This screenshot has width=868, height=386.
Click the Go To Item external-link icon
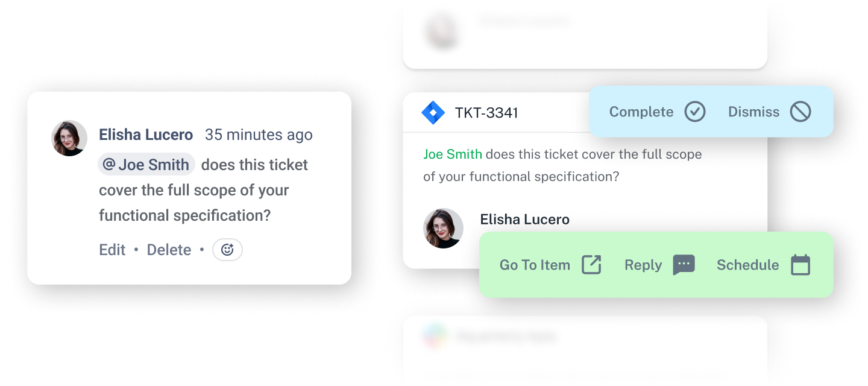(x=591, y=265)
